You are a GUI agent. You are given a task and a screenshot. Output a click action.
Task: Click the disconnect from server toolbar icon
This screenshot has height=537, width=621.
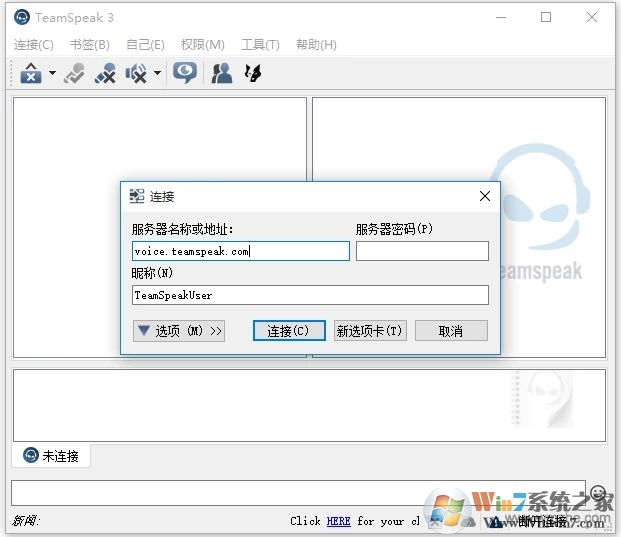point(105,73)
